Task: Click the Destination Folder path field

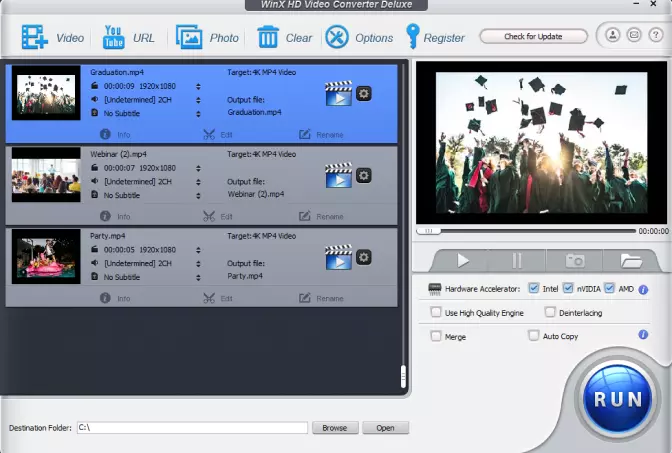Action: point(192,427)
